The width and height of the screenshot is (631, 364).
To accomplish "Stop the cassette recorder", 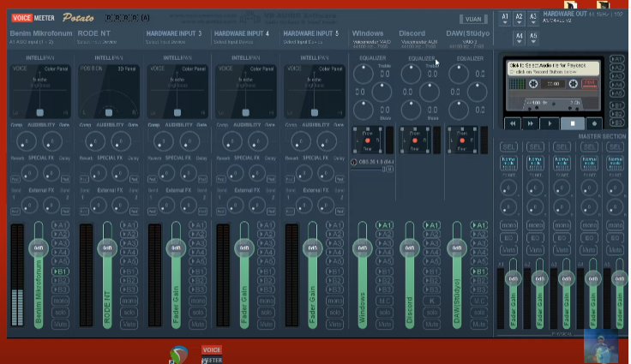I will (x=573, y=123).
